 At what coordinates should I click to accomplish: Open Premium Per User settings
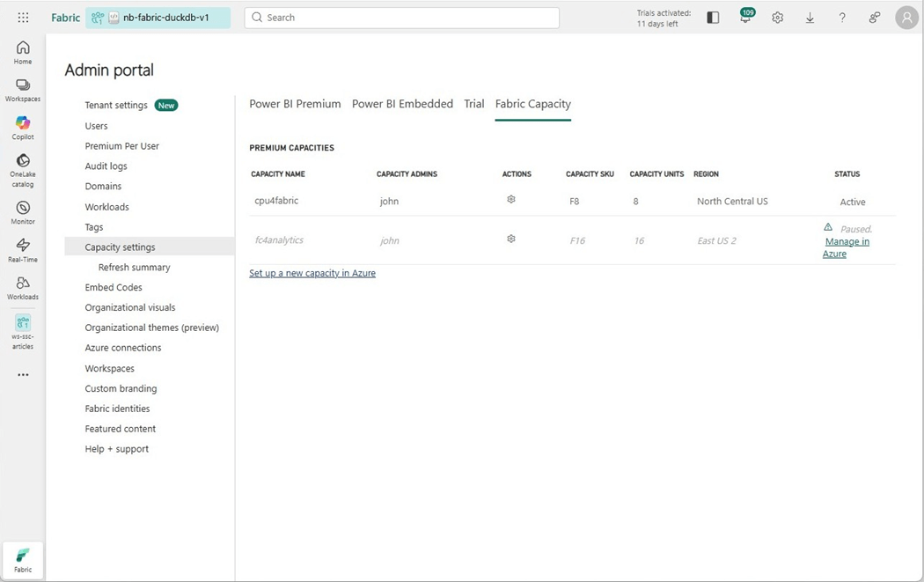click(x=122, y=145)
